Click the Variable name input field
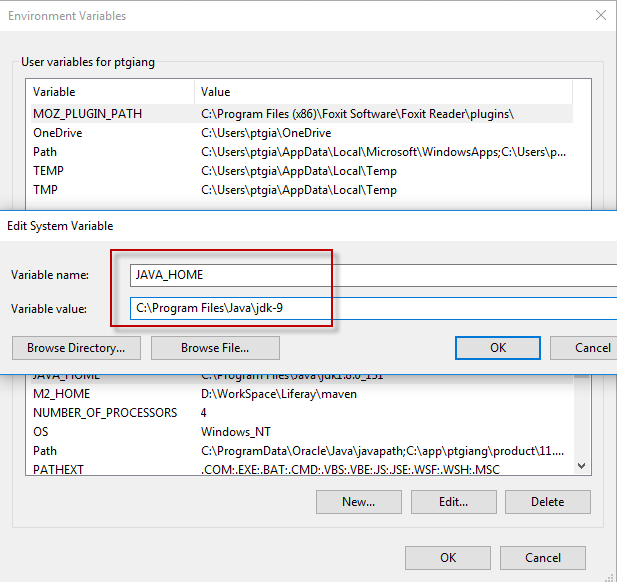 372,275
